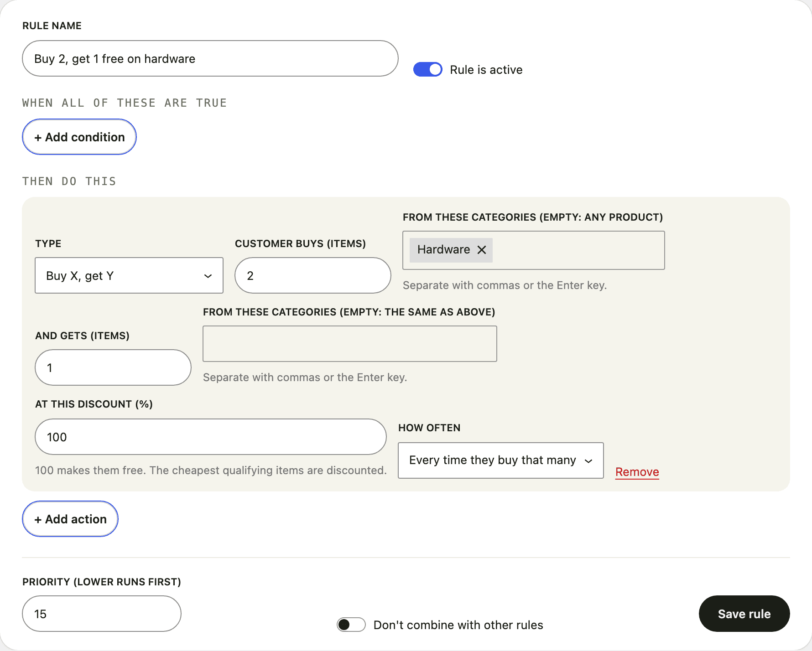Click the Hardware tag label

click(x=443, y=250)
